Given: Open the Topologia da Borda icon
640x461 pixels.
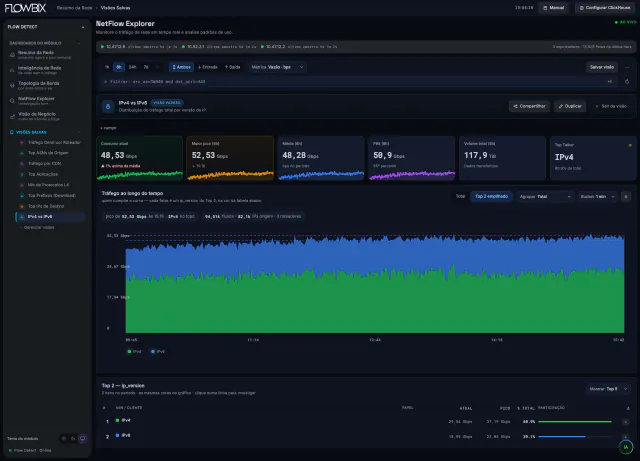Looking at the screenshot, I should point(12,85).
